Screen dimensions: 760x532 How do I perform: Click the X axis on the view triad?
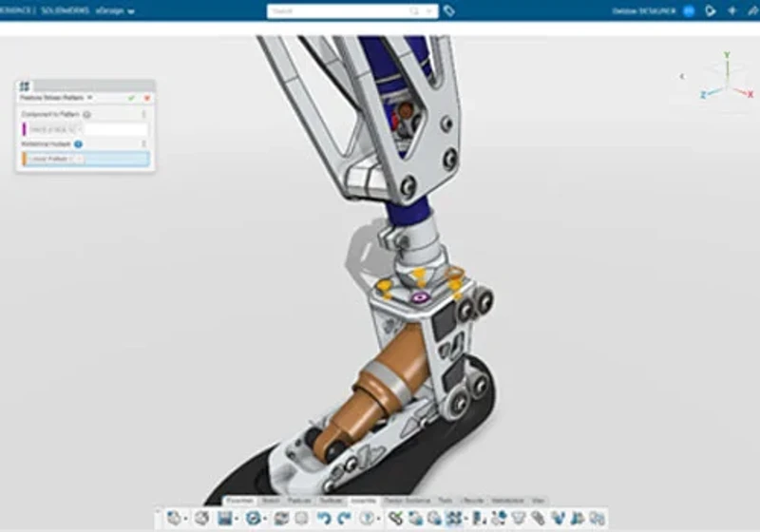750,94
